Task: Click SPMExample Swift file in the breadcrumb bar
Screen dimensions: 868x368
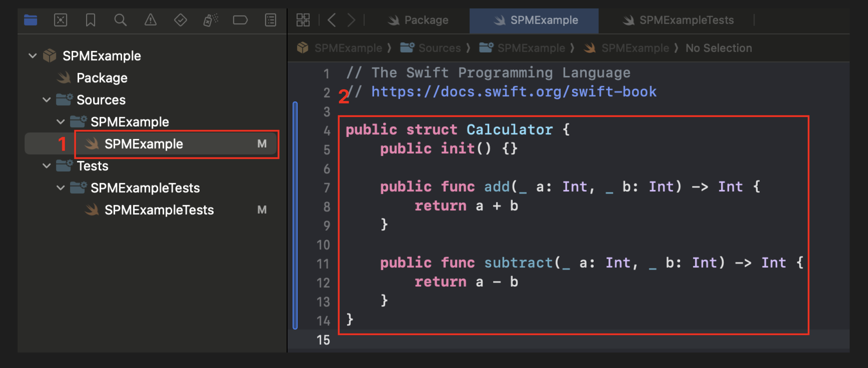Action: click(x=626, y=48)
